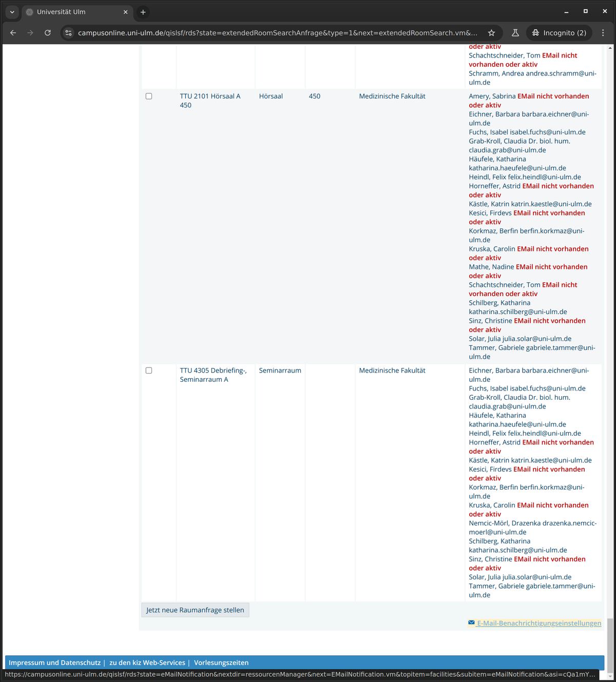Viewport: 616px width, 682px height.
Task: View site information for campusonline
Action: pos(68,33)
